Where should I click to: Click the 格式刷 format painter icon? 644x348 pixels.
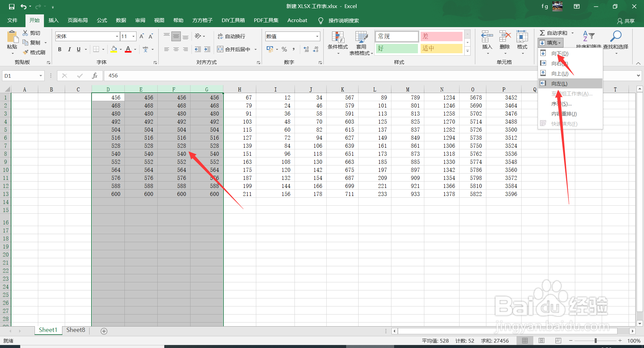coord(35,52)
